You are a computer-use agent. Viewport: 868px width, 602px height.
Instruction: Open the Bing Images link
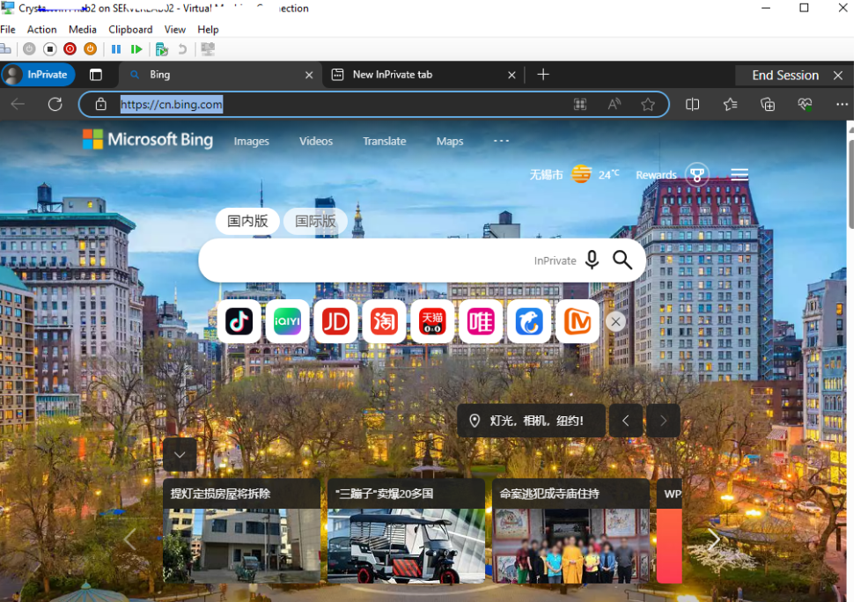tap(251, 141)
